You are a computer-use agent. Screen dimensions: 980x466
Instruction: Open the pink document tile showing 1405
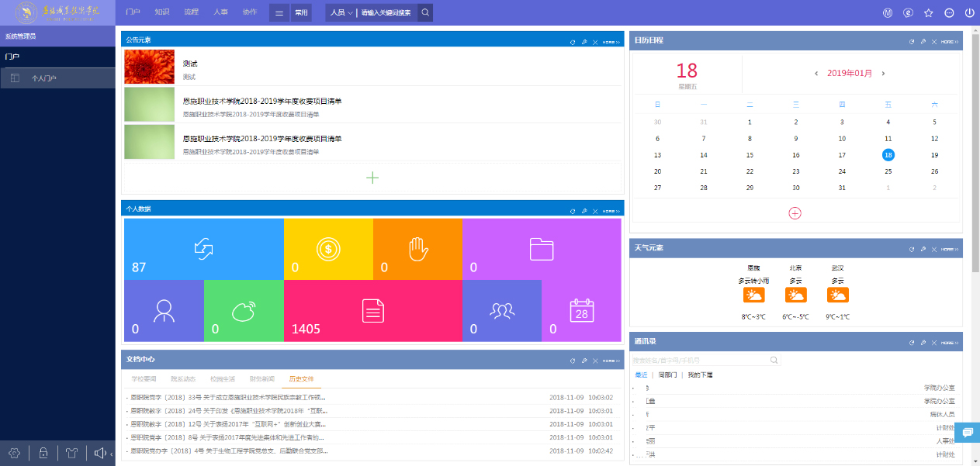[373, 310]
